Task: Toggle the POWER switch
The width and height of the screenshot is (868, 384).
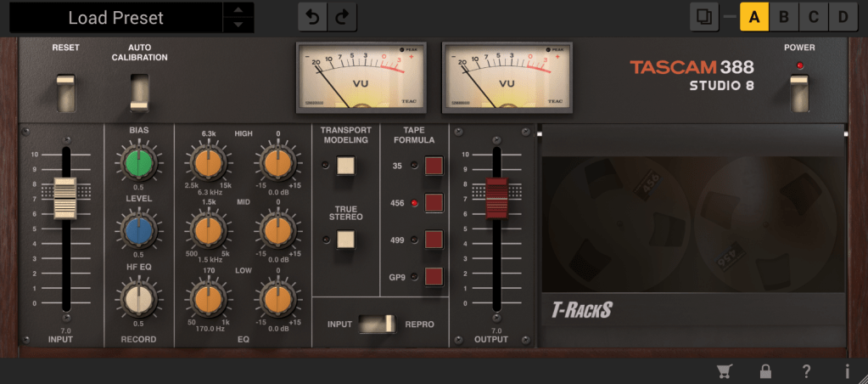Action: tap(798, 93)
